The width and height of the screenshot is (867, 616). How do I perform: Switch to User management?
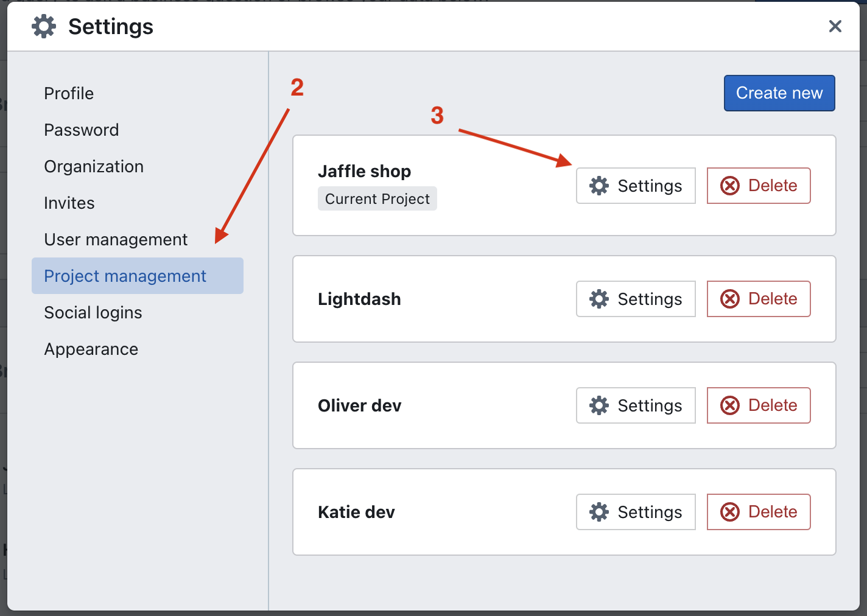pos(116,239)
